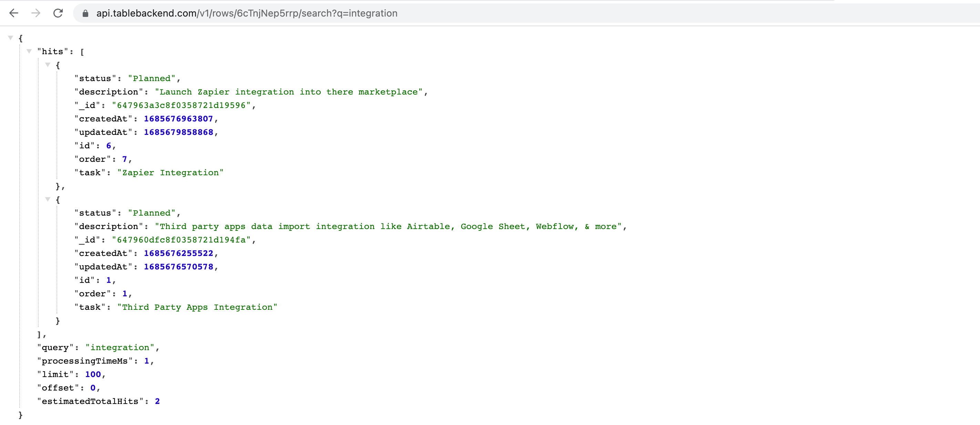Click the "Zapier Integration" task value
Screen dimensions: 980x425
coord(170,172)
